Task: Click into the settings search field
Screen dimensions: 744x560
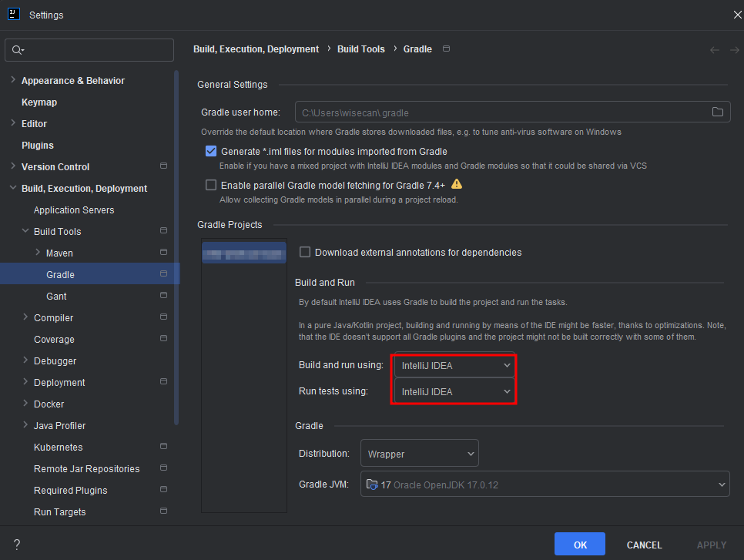Action: (x=89, y=50)
